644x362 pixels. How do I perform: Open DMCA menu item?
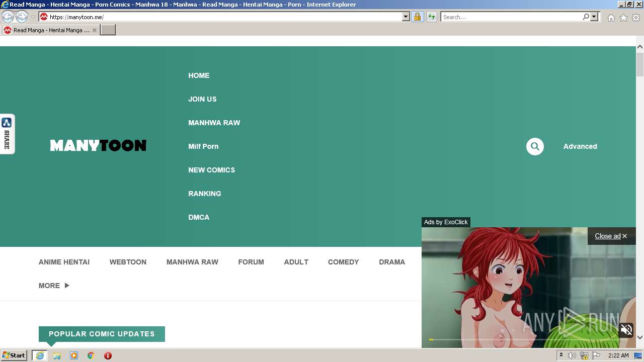199,217
